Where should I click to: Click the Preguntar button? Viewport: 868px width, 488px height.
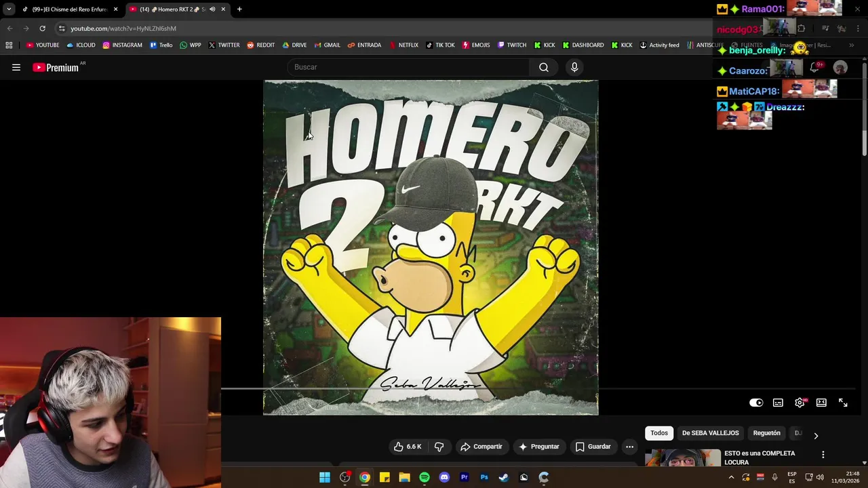click(x=539, y=447)
